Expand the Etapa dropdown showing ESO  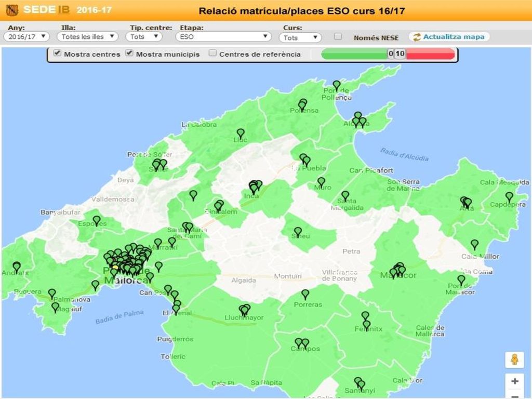pos(223,37)
